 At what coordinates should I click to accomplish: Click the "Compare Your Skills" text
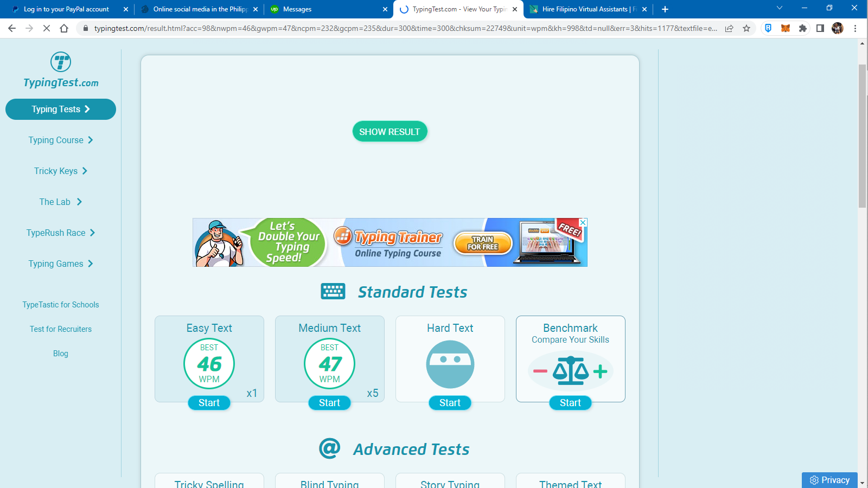pyautogui.click(x=571, y=339)
